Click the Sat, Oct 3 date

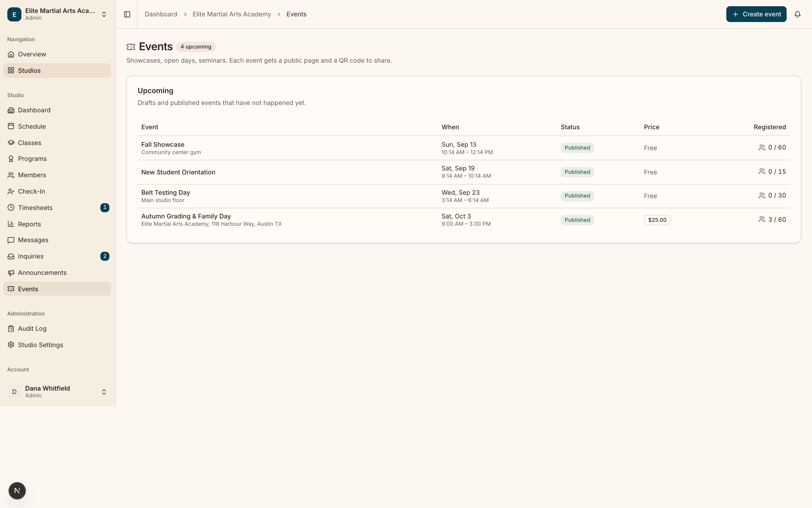coord(456,216)
